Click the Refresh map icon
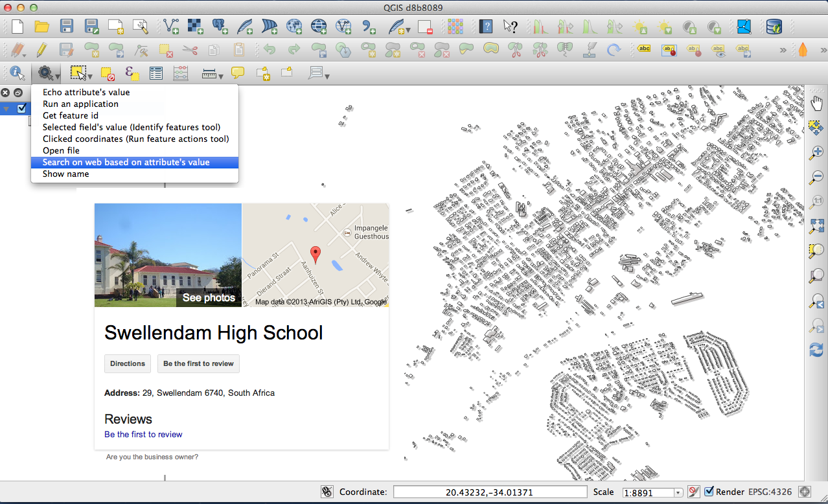This screenshot has width=828, height=504. coord(816,350)
